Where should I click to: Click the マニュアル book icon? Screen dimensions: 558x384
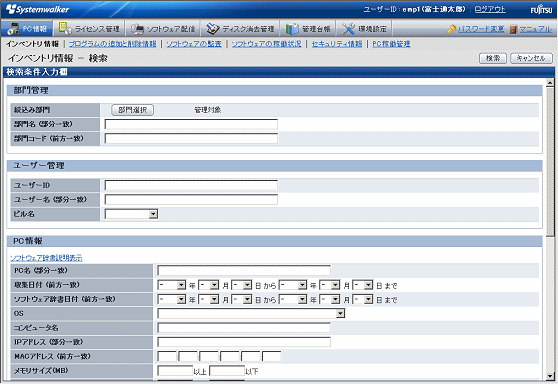tap(513, 29)
